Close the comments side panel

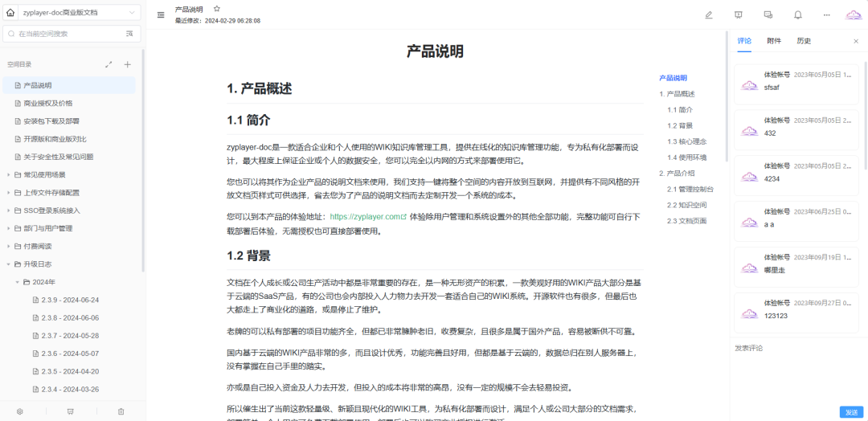[856, 41]
